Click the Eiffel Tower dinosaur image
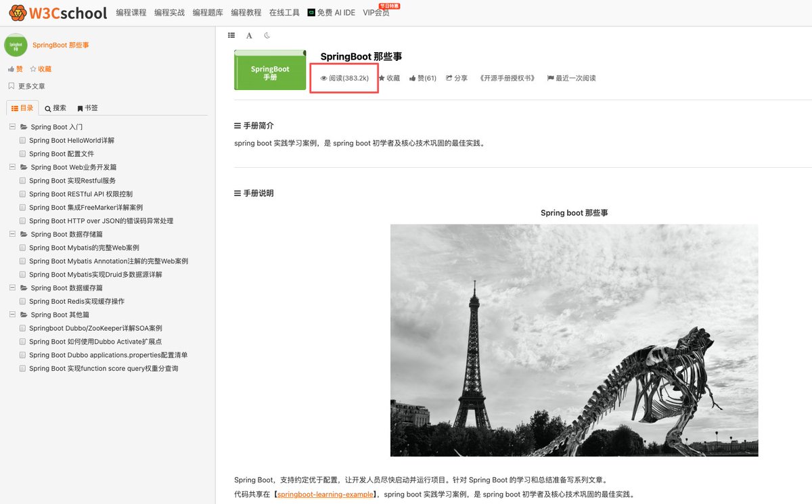 (x=574, y=340)
